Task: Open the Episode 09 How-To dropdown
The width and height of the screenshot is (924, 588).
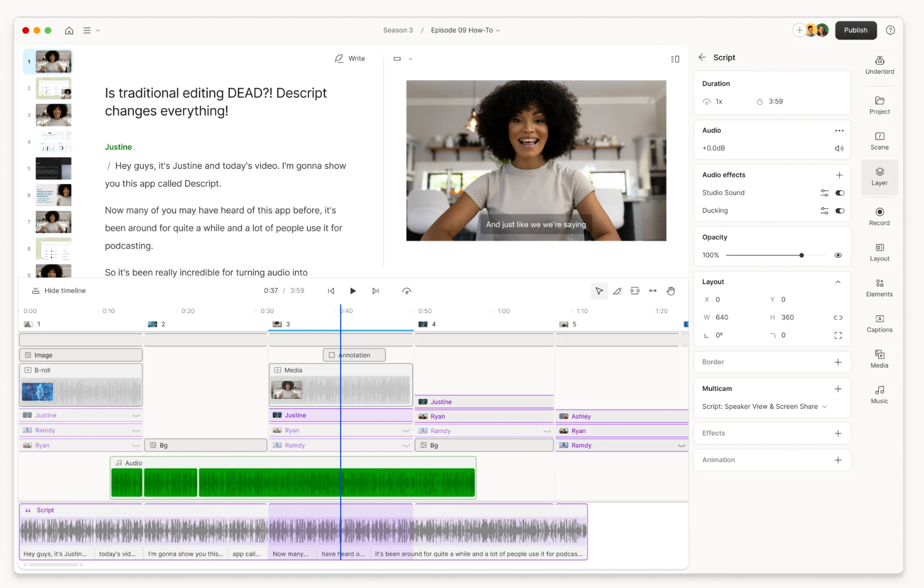Action: pos(465,30)
